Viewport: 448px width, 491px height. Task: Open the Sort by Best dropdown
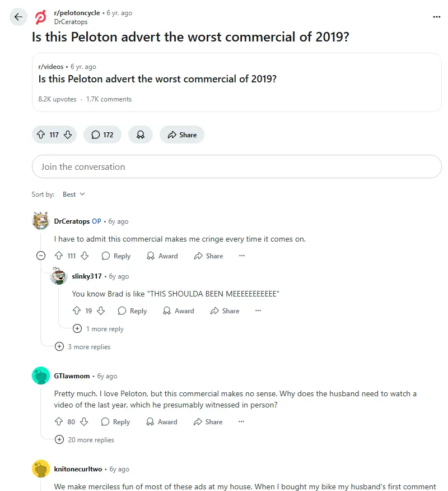[x=73, y=194]
